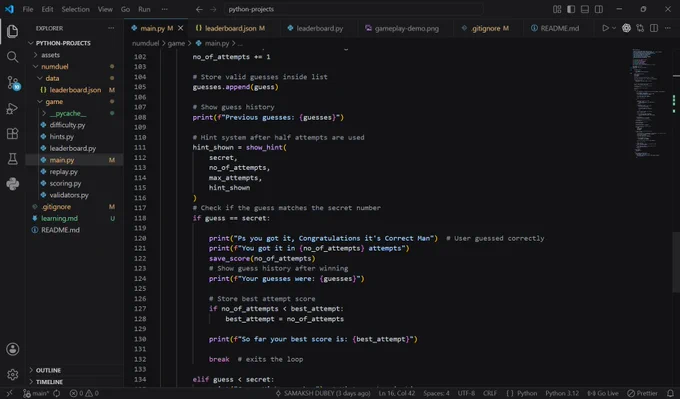The image size is (680, 399).
Task: Open the remote window icon in status bar
Action: click(10, 393)
